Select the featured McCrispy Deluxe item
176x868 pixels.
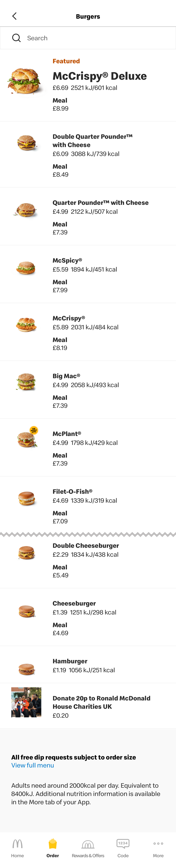[x=100, y=76]
